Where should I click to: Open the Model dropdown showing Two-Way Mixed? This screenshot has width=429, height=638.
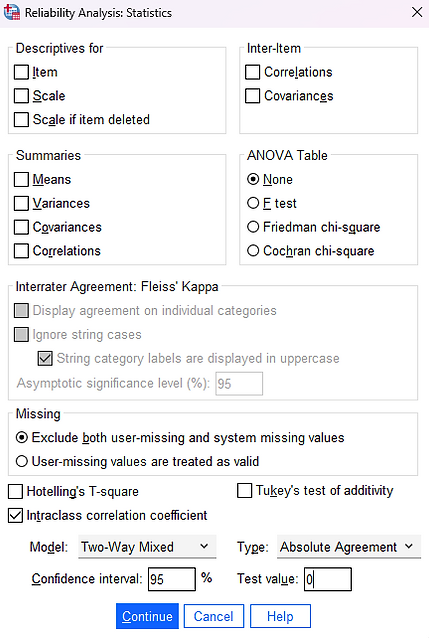[x=147, y=547]
